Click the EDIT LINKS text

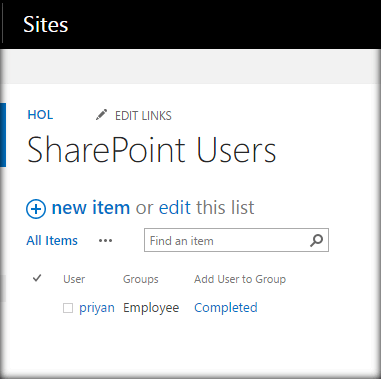click(143, 116)
